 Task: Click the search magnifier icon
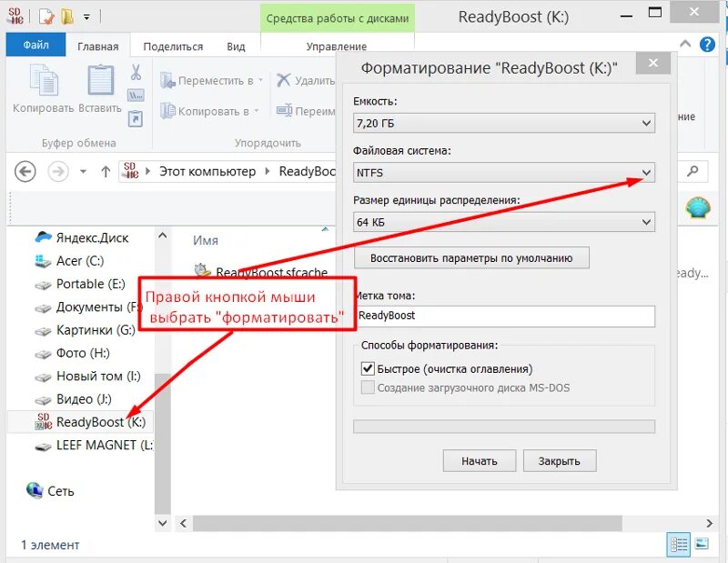point(693,171)
